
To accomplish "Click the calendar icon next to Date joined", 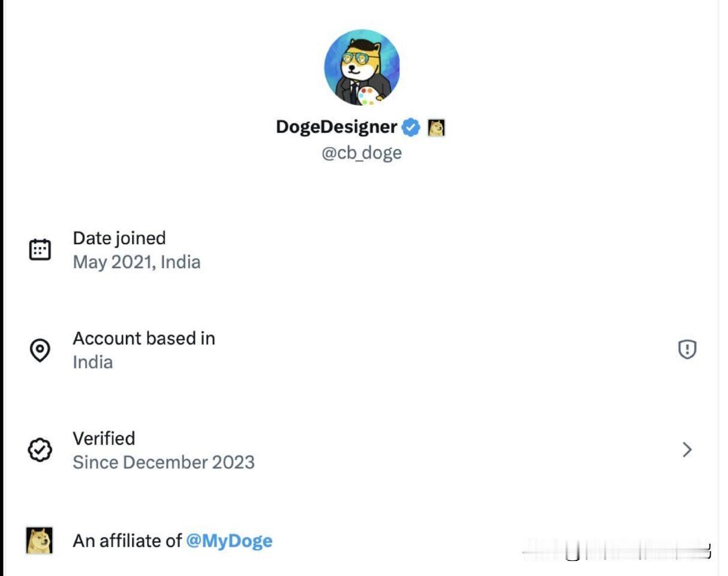I will [40, 250].
